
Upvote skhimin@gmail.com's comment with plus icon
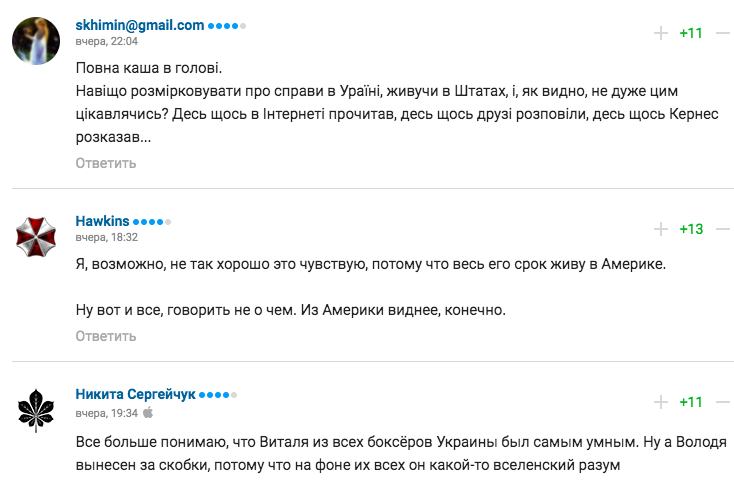click(x=661, y=33)
